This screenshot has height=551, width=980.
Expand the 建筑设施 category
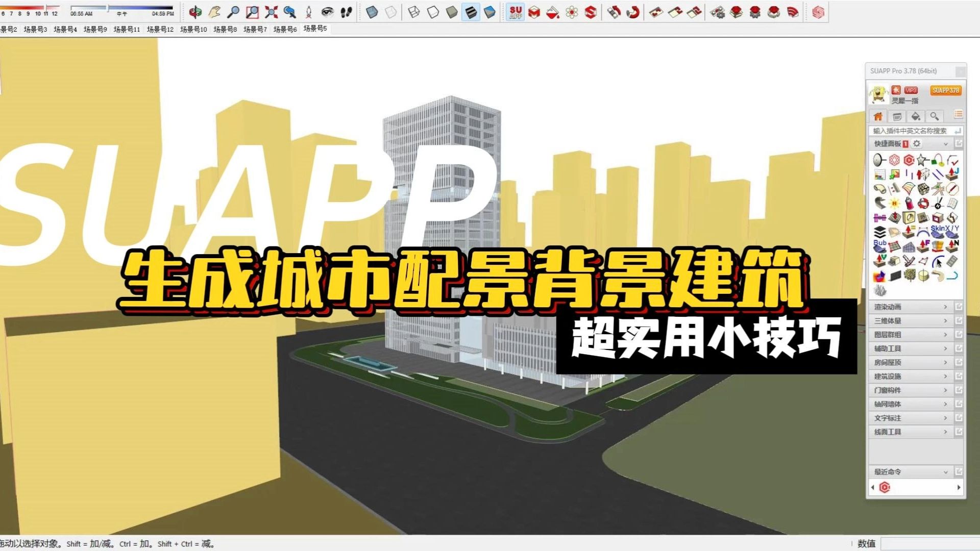911,377
